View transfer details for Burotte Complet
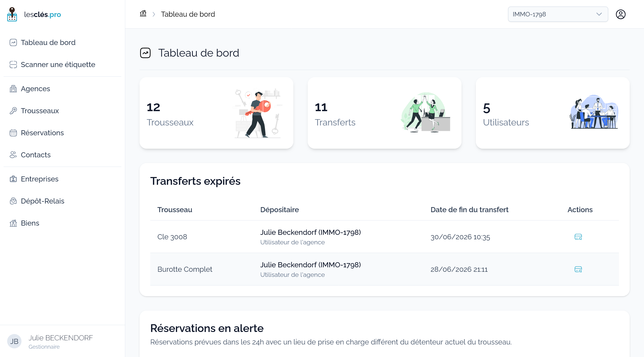The height and width of the screenshot is (357, 644). (578, 269)
